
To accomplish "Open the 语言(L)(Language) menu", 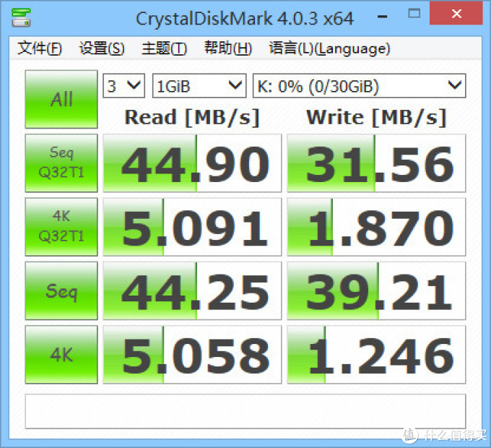I will pos(329,48).
